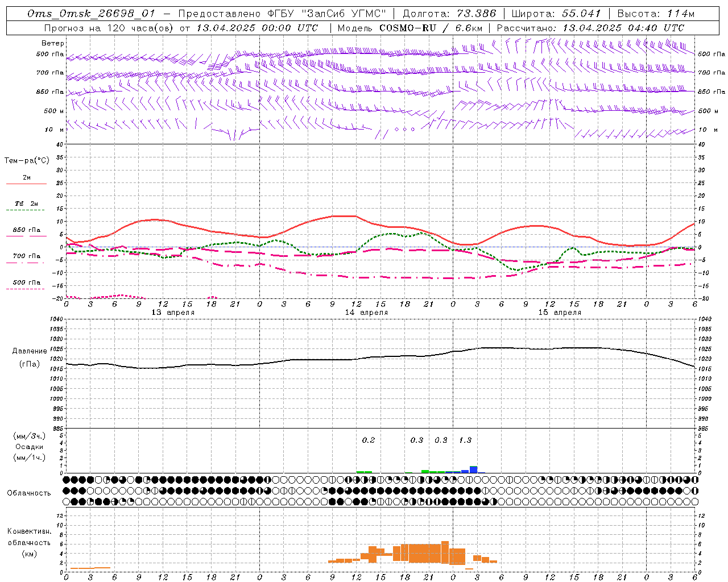Screen dimensions: 728x582
Task: Click the model name COSMO-RU / 6.6км
Action: tap(431, 28)
